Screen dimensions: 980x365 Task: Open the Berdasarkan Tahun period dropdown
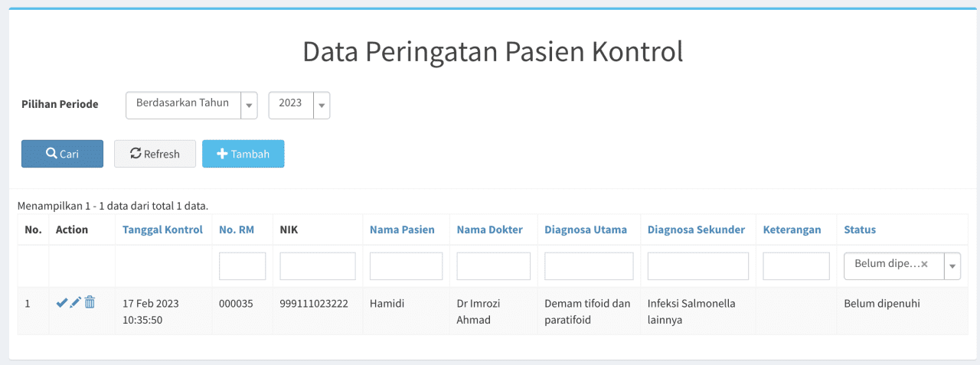click(x=191, y=105)
